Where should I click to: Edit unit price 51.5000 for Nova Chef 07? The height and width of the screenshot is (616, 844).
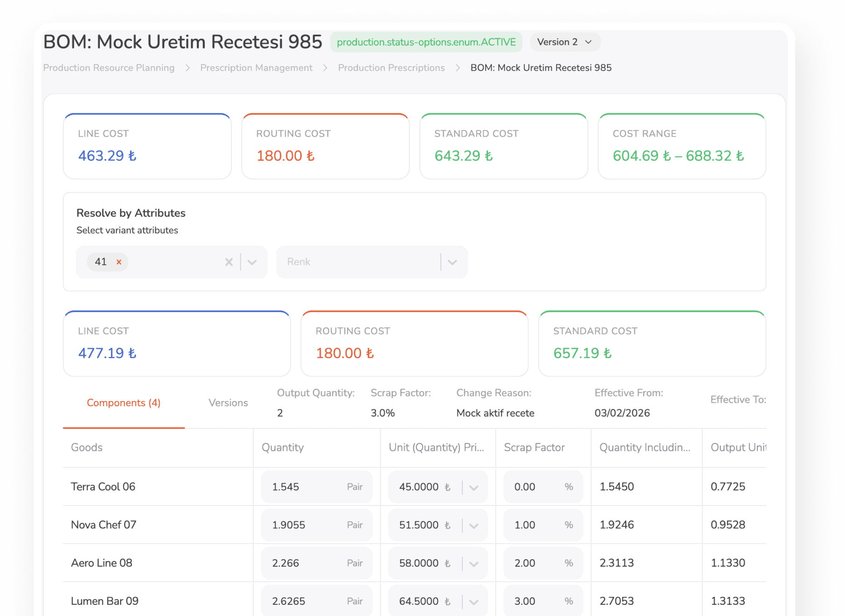pyautogui.click(x=419, y=525)
